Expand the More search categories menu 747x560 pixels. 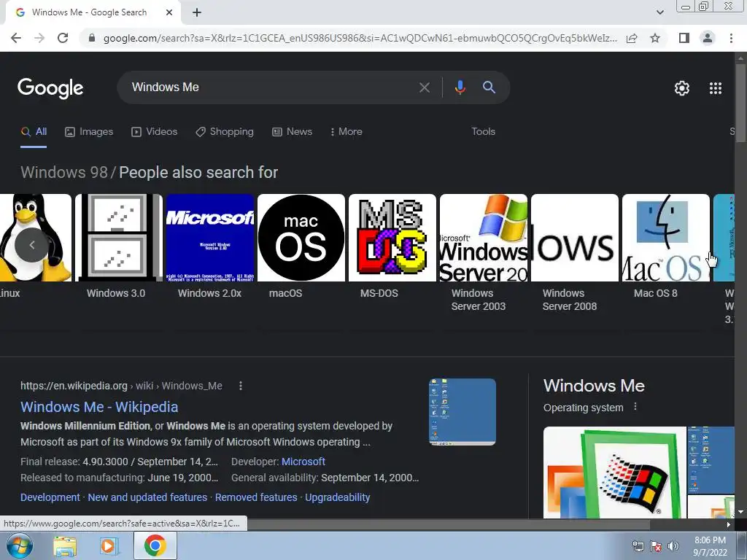pos(347,132)
